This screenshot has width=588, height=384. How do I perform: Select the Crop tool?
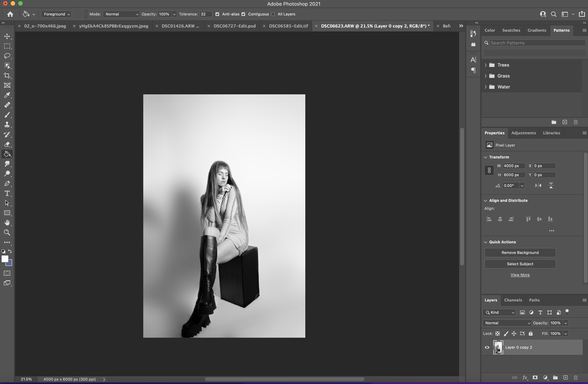(7, 76)
